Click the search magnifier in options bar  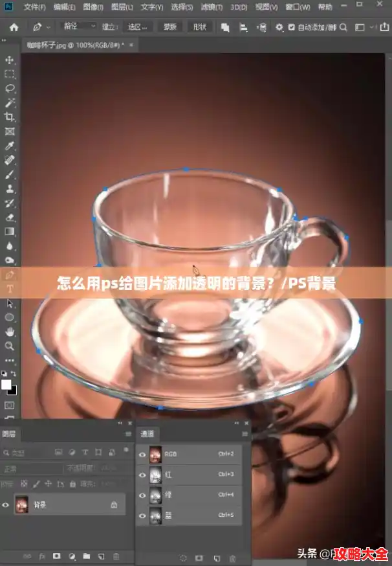coord(343,27)
